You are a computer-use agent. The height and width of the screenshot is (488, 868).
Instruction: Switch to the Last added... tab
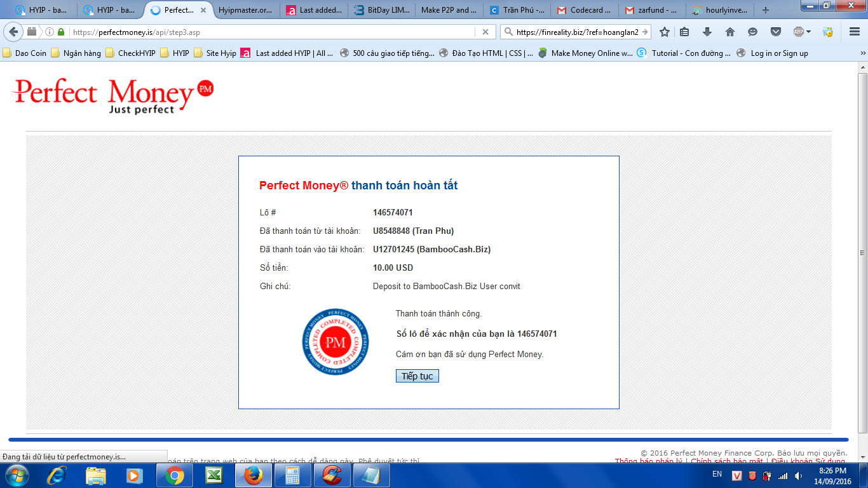313,10
